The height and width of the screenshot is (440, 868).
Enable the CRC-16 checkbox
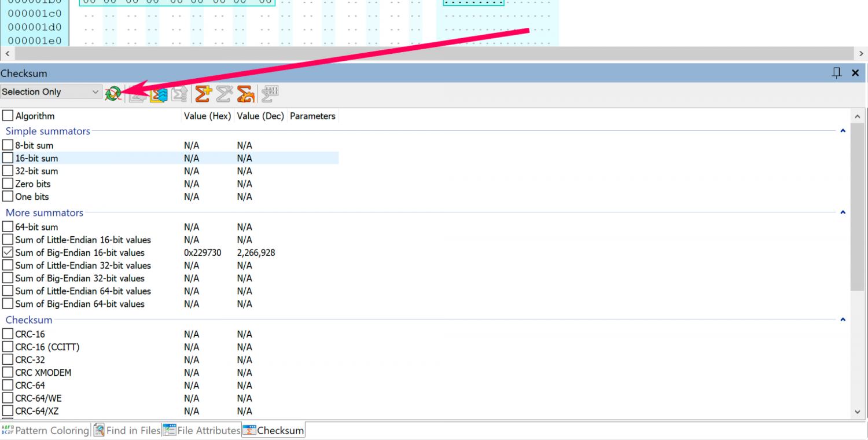tap(8, 334)
